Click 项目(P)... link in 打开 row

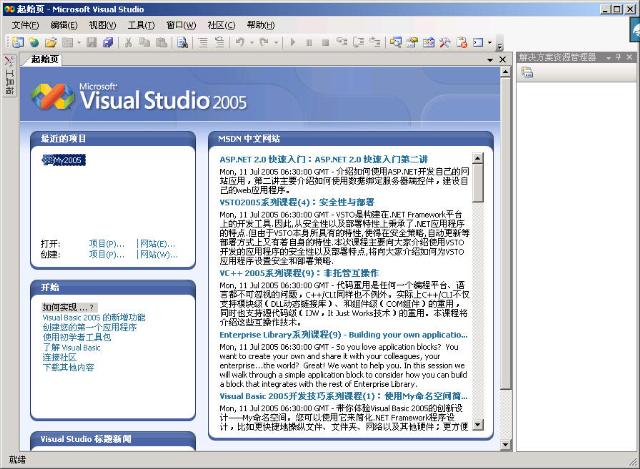[x=107, y=244]
